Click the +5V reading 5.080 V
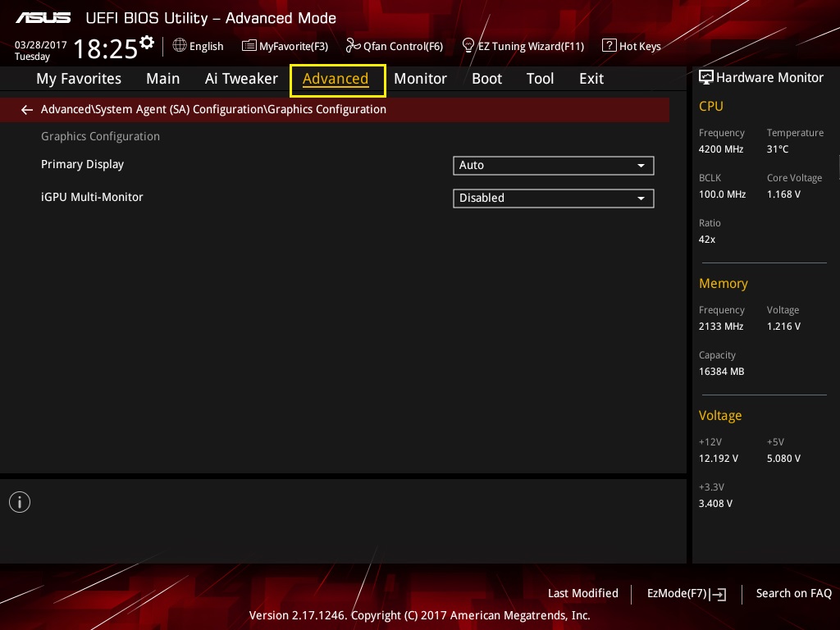Viewport: 840px width, 630px height. (x=783, y=459)
